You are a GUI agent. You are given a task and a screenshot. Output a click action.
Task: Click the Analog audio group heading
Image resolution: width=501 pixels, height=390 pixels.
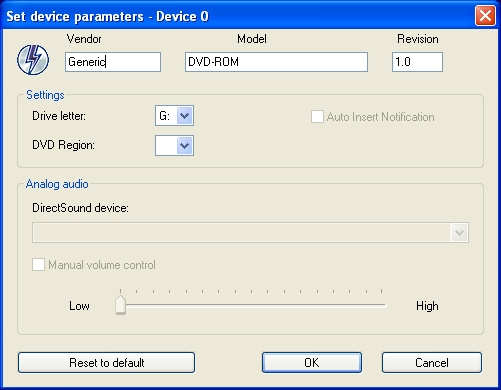point(57,184)
